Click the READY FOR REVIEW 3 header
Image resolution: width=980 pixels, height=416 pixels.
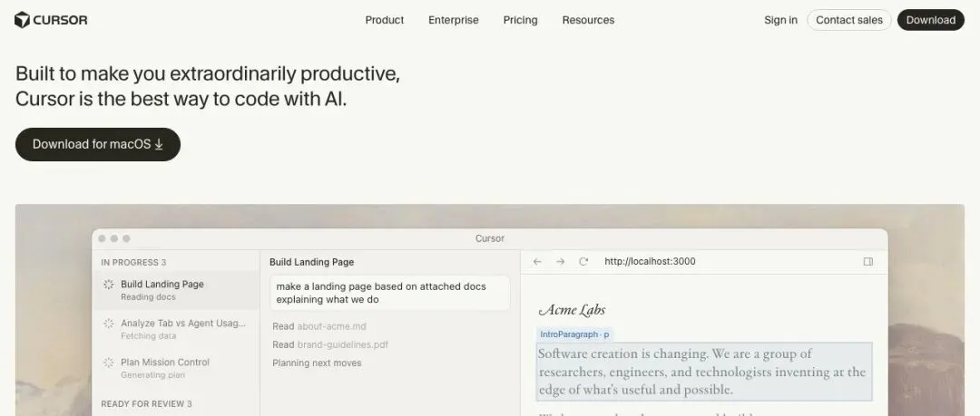click(x=146, y=403)
